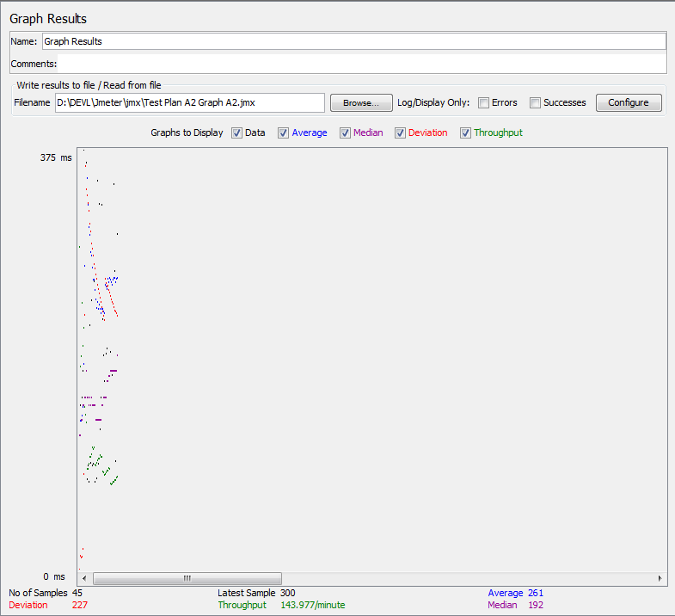Image resolution: width=675 pixels, height=616 pixels.
Task: Check the Successes-only display option
Action: tap(536, 103)
